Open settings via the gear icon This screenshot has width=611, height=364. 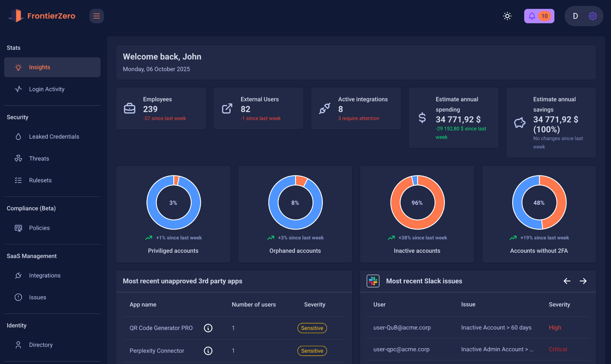click(593, 16)
